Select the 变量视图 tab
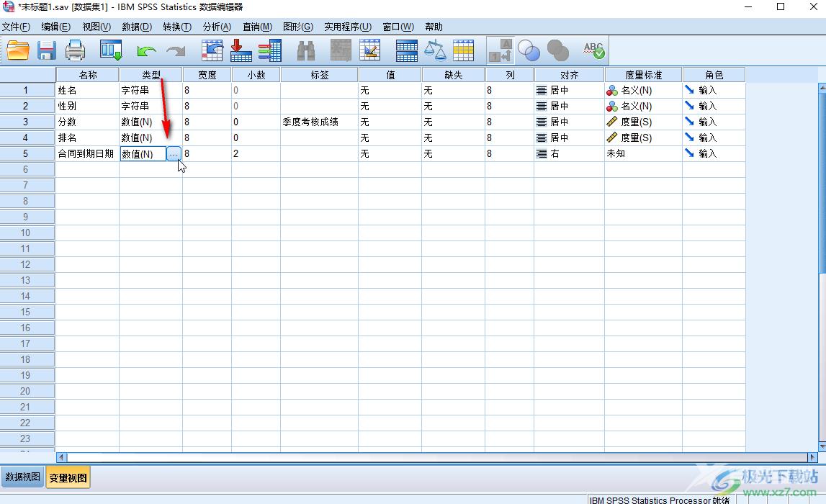This screenshot has width=826, height=504. tap(68, 477)
